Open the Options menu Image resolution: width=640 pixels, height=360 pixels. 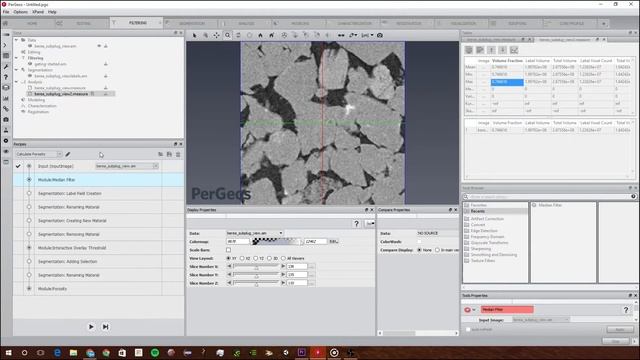click(x=20, y=12)
